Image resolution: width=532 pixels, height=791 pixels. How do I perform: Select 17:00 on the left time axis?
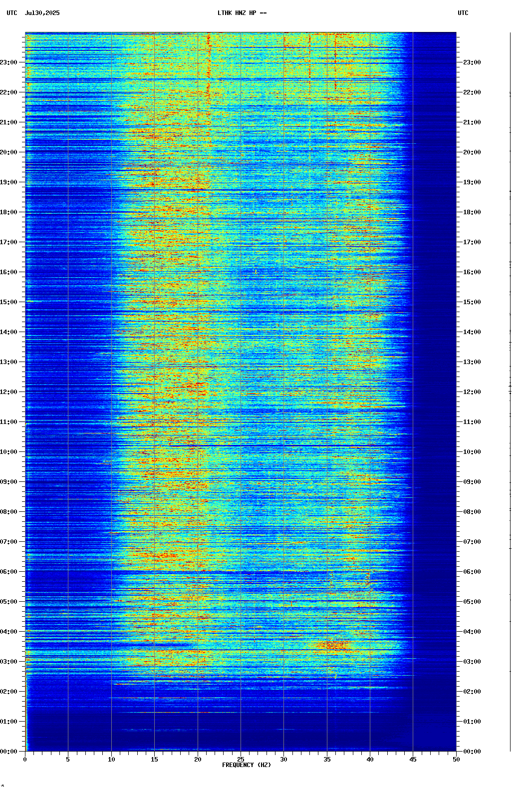coord(8,242)
